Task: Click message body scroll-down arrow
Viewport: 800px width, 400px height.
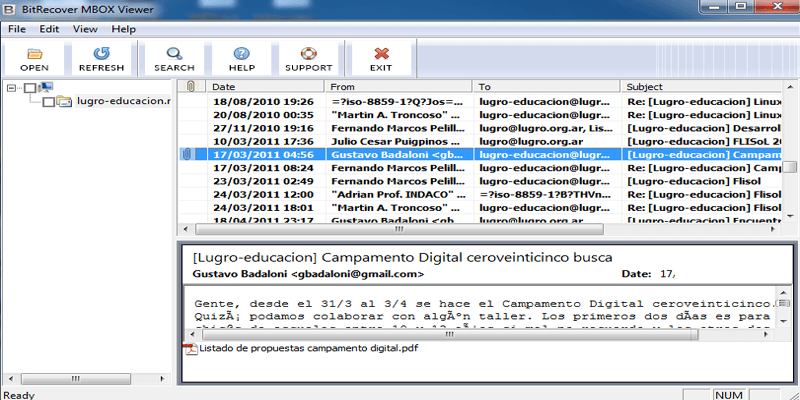Action: [783, 321]
